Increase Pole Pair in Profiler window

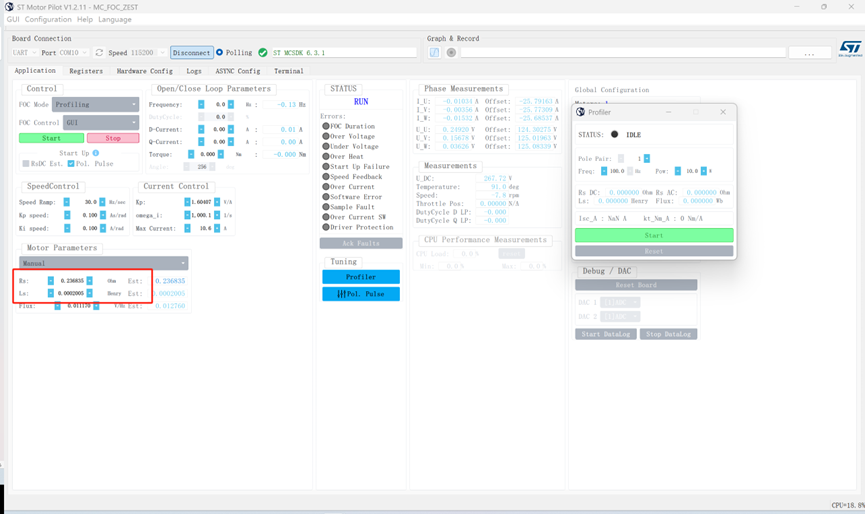tap(647, 158)
